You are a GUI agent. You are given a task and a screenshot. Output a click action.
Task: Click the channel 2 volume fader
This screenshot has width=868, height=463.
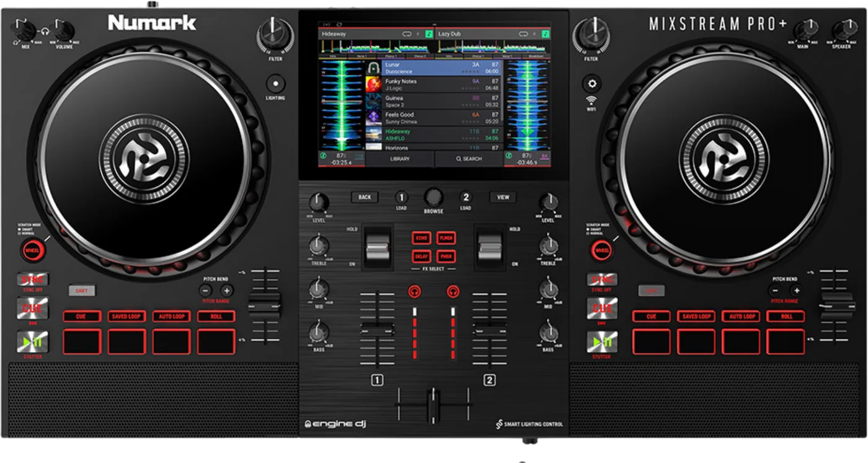tap(490, 328)
